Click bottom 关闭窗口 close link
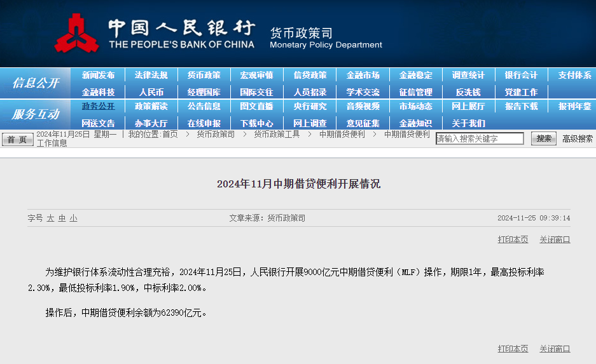Screen dimensions: 596x364 click(555, 349)
